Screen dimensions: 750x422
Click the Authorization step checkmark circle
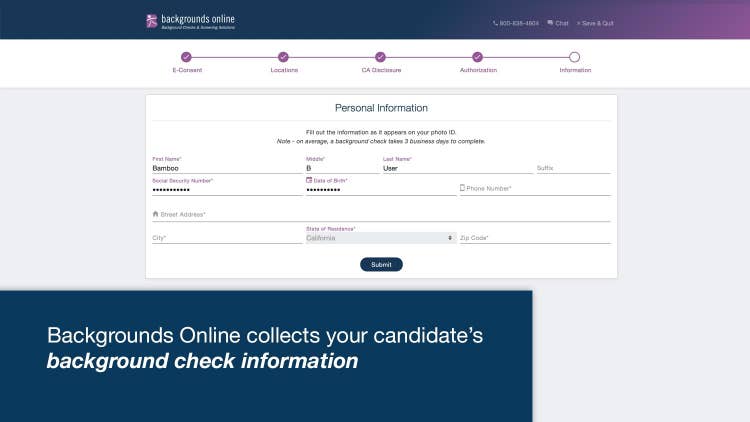click(x=477, y=57)
